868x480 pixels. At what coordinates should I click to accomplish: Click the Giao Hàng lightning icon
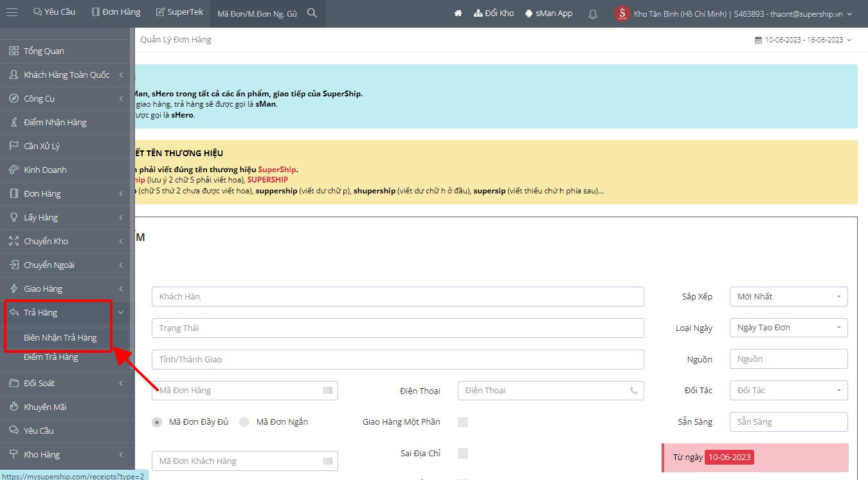pyautogui.click(x=14, y=289)
